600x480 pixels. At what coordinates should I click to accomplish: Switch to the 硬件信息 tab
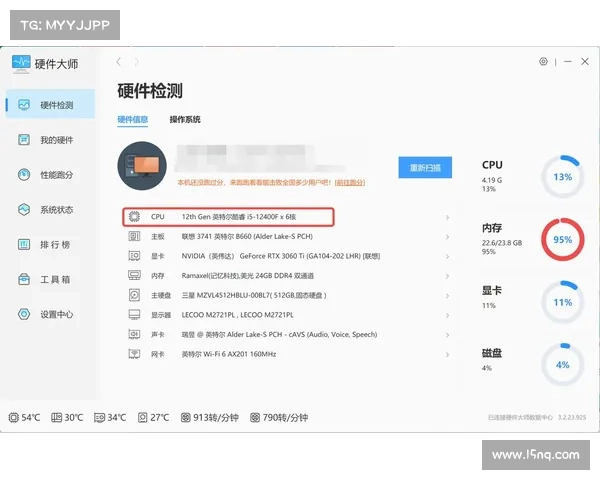[132, 119]
